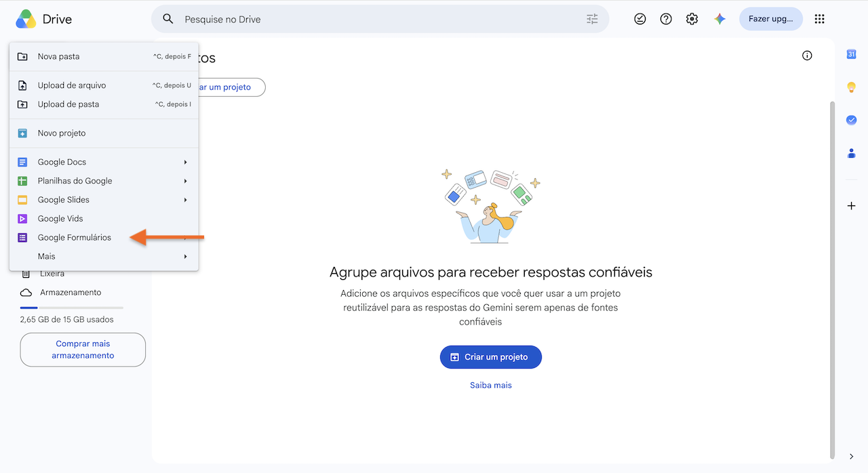Open the offline ready status icon
Screen dimensions: 868x473
pyautogui.click(x=640, y=19)
